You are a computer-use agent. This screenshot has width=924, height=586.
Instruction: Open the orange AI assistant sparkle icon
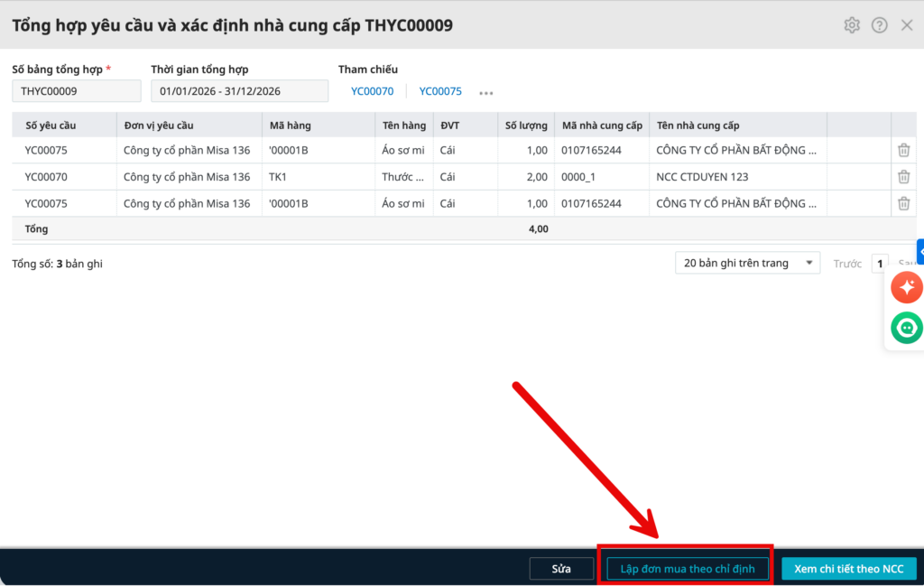(906, 288)
